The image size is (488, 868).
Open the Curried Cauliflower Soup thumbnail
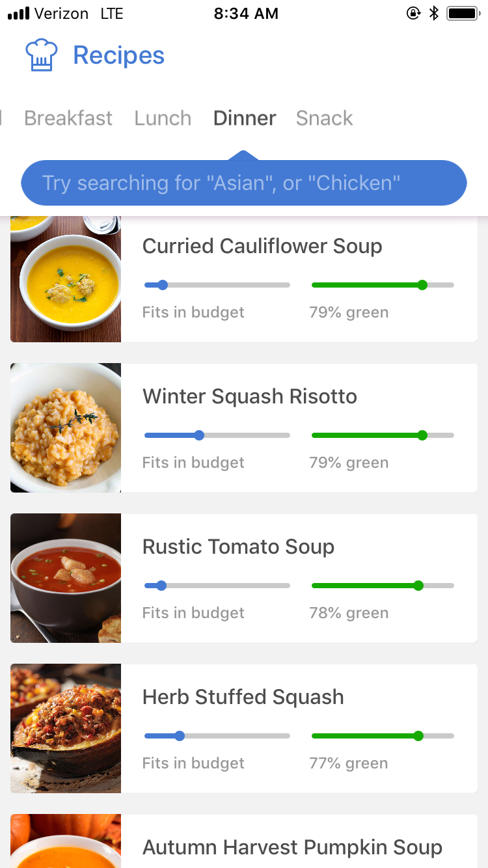[x=66, y=279]
